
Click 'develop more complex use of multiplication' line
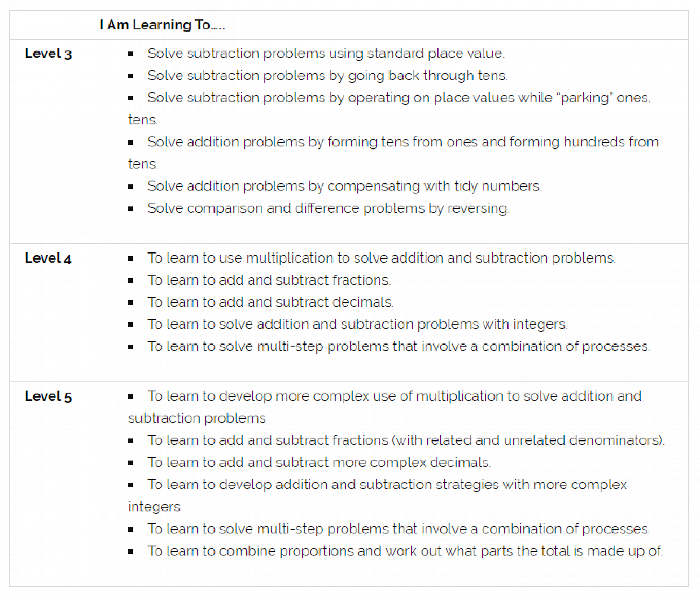click(x=394, y=396)
